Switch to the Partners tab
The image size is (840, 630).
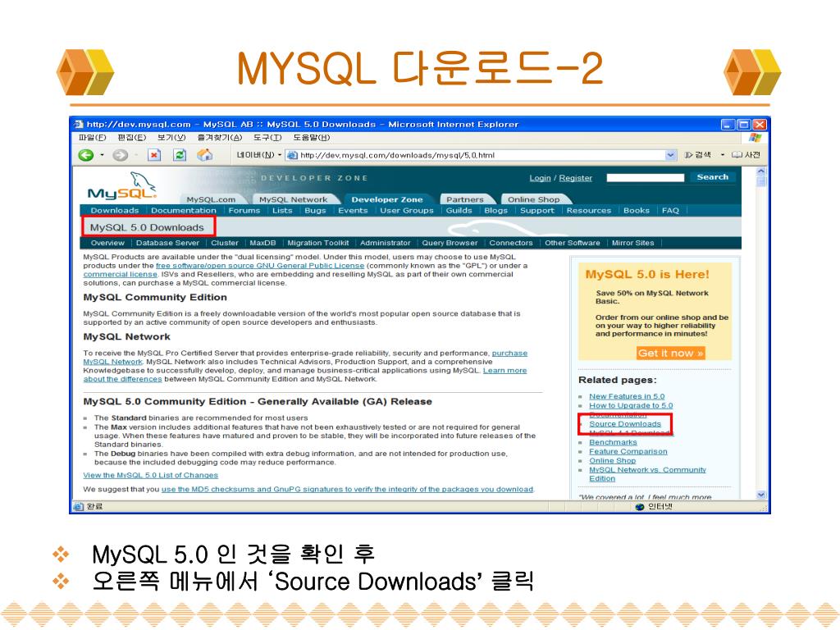(x=464, y=199)
